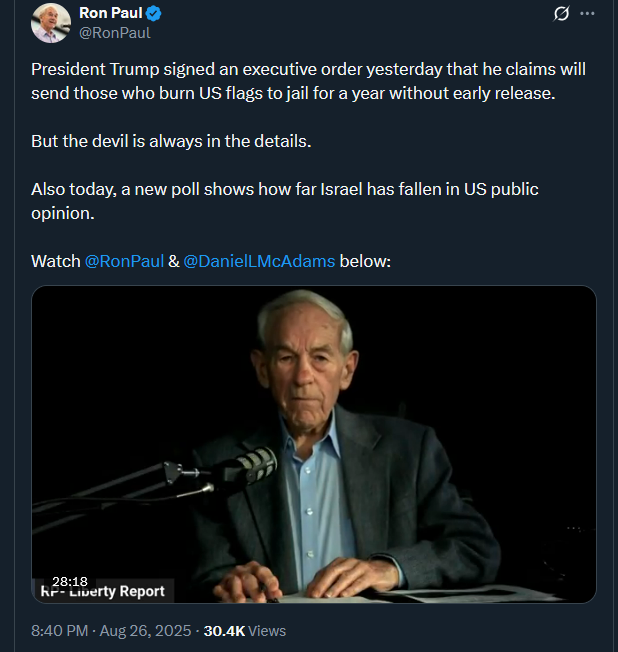This screenshot has height=652, width=618.
Task: Click the blue verified badge
Action: pos(154,14)
